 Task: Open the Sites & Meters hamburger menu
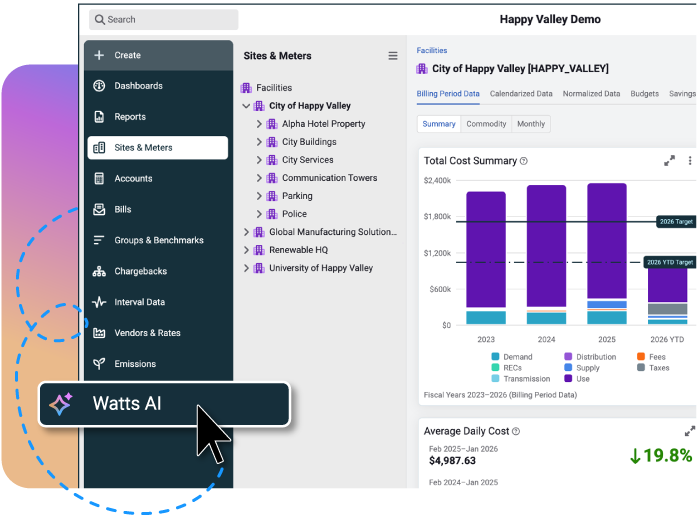[393, 56]
